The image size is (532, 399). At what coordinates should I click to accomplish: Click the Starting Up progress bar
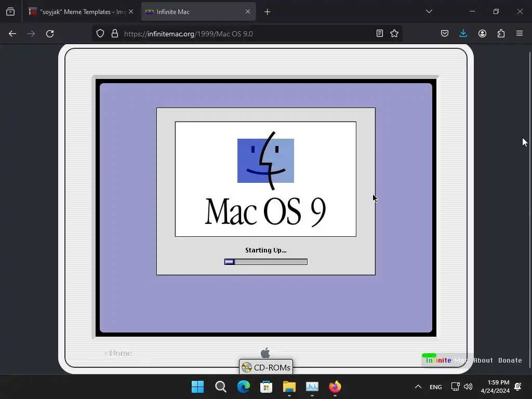(x=265, y=262)
